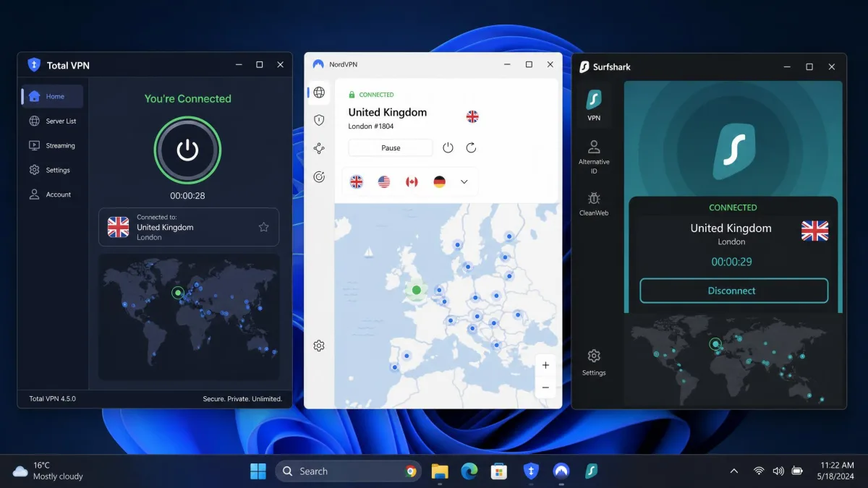868x488 pixels.
Task: Select Canada quick connect flag
Action: tap(412, 181)
